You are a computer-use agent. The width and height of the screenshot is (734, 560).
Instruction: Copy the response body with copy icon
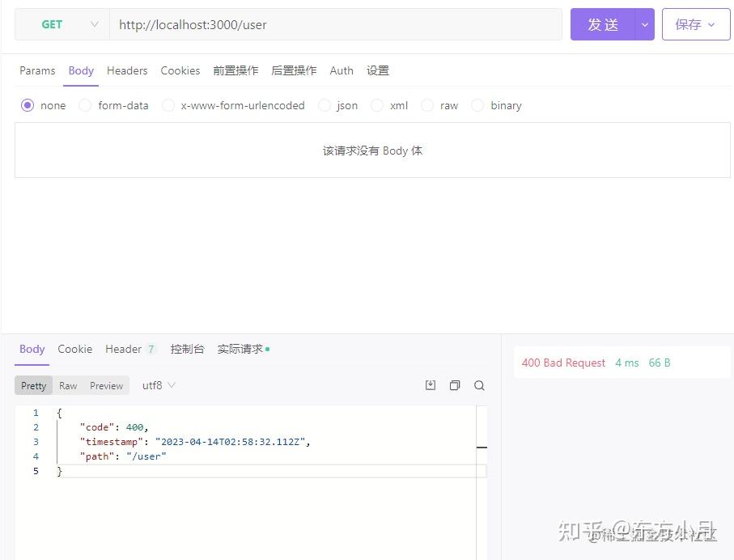click(455, 385)
